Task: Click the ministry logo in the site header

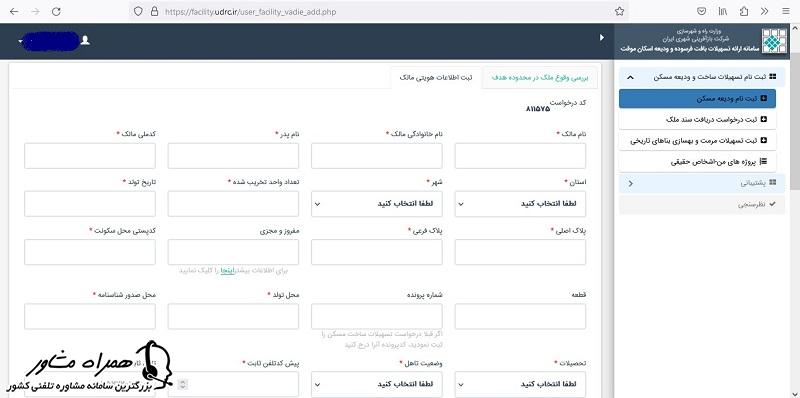Action: coord(774,41)
